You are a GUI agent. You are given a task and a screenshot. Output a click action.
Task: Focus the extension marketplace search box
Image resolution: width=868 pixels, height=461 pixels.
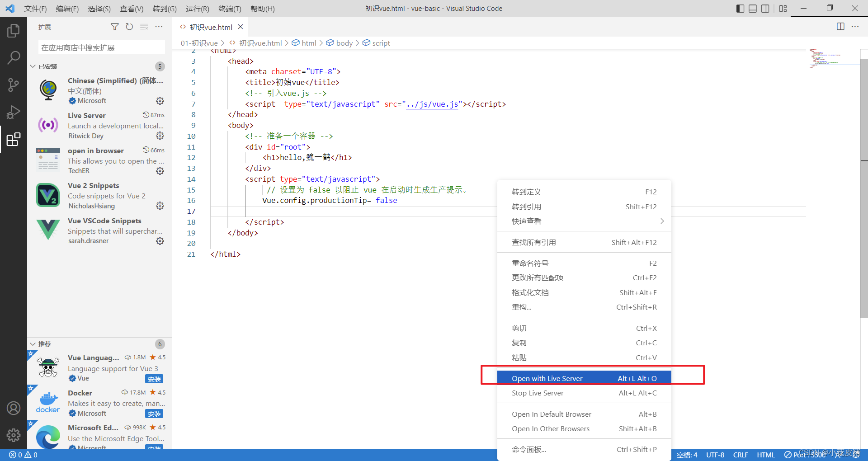tap(101, 47)
